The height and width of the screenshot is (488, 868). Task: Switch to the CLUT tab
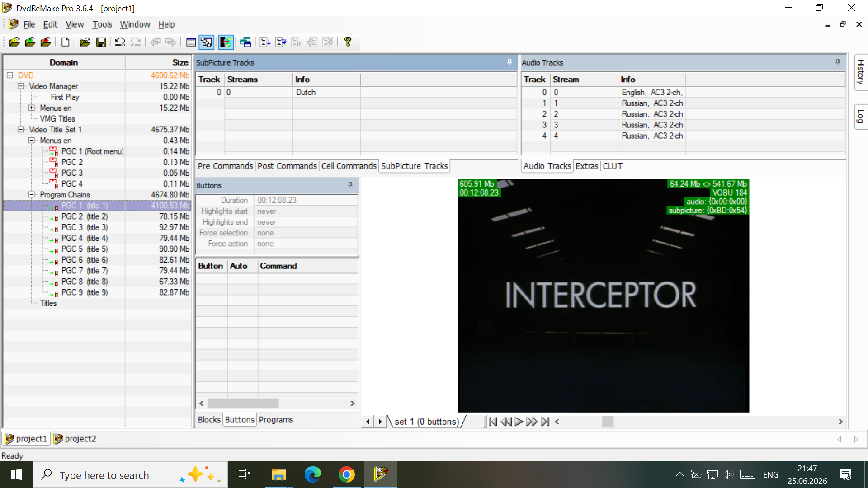[613, 166]
